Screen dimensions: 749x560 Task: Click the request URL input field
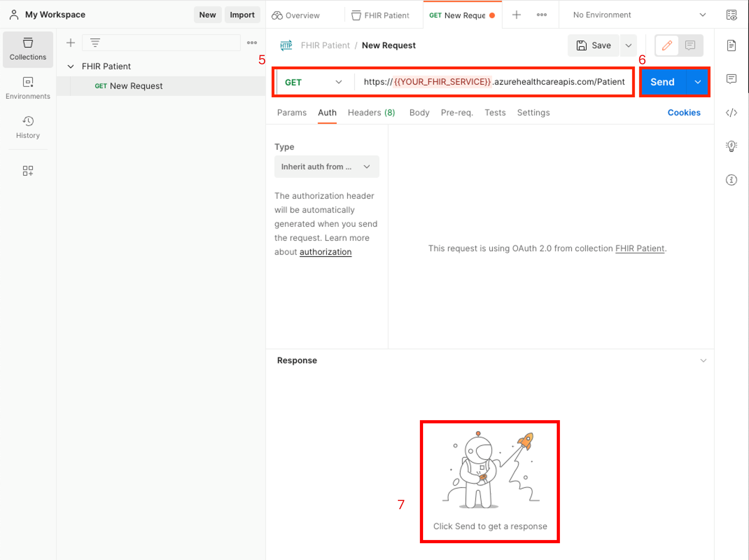click(x=494, y=82)
